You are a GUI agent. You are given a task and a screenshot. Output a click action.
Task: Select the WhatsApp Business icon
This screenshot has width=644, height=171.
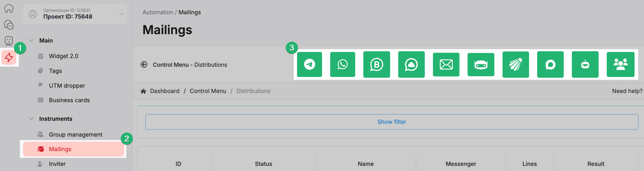pos(376,64)
